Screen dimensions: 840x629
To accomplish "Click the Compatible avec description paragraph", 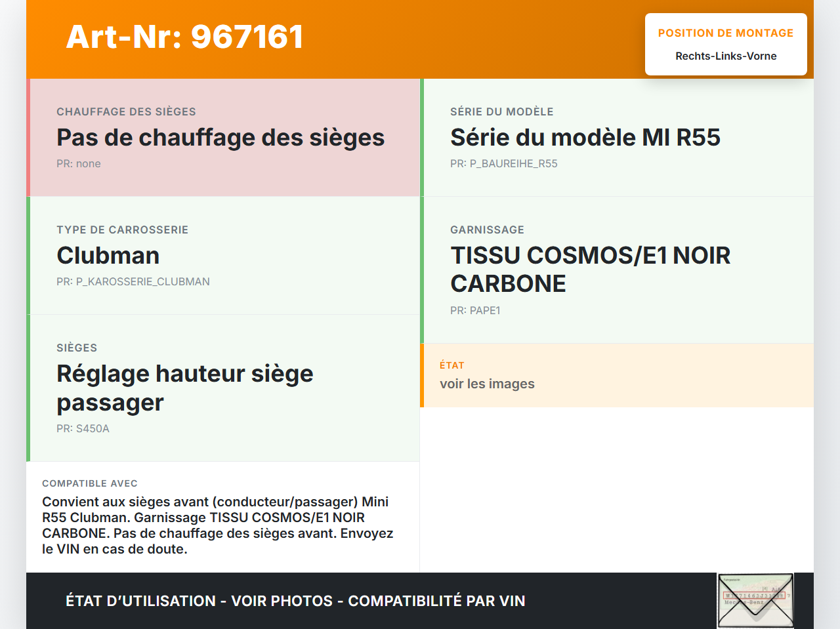I will [x=217, y=525].
